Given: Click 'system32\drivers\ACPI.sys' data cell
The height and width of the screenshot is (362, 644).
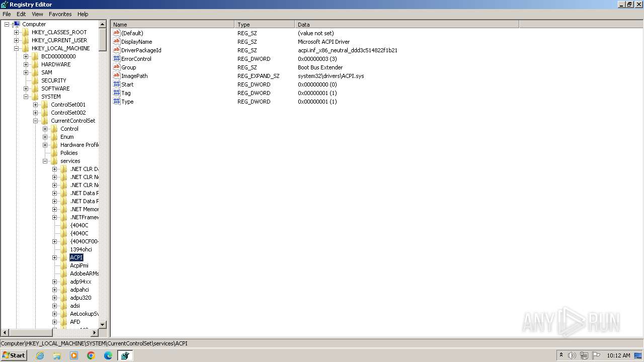Looking at the screenshot, I should point(331,76).
